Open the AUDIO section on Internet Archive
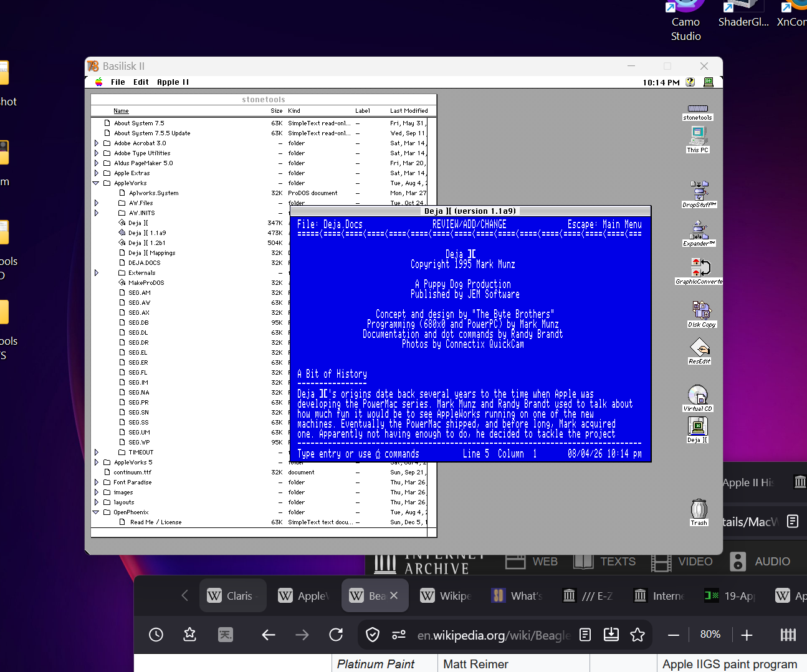Screen dimensions: 807x672 [x=760, y=561]
